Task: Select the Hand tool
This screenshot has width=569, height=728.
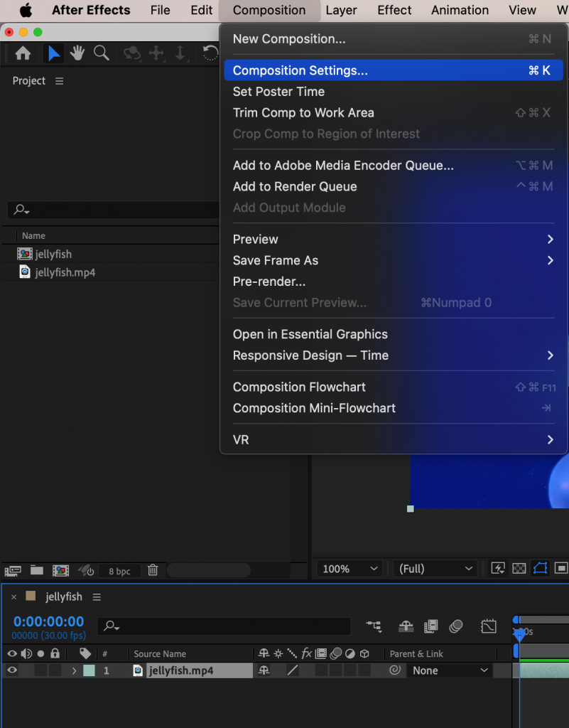Action: (x=77, y=53)
